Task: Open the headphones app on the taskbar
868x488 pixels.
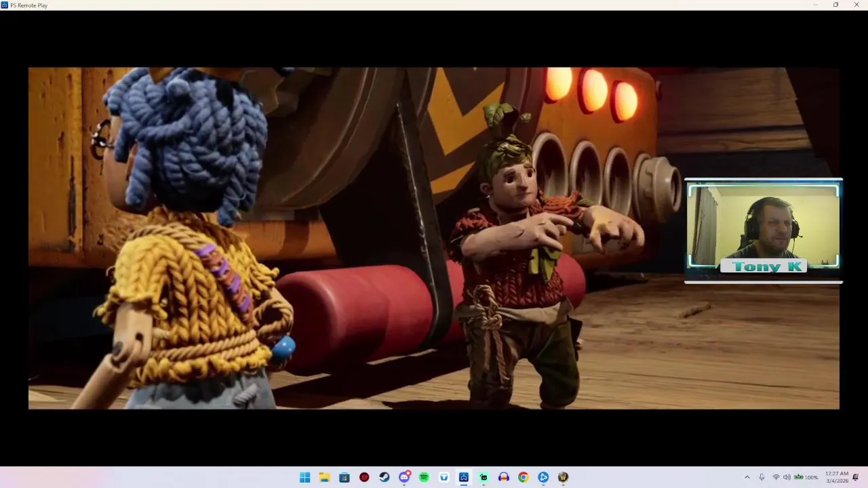Action: (x=503, y=477)
